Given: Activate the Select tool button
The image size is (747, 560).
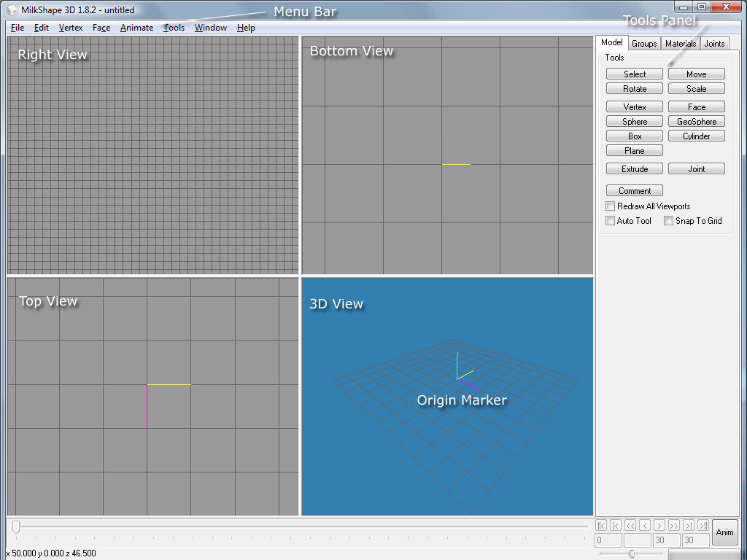Looking at the screenshot, I should coord(635,74).
